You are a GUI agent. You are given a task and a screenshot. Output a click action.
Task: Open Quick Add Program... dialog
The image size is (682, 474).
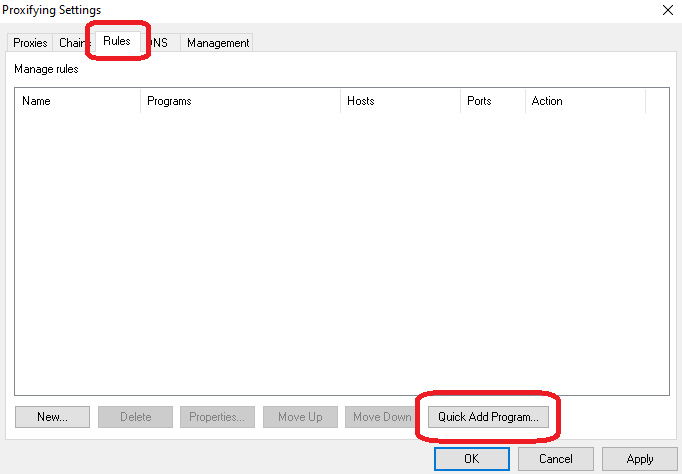(488, 417)
